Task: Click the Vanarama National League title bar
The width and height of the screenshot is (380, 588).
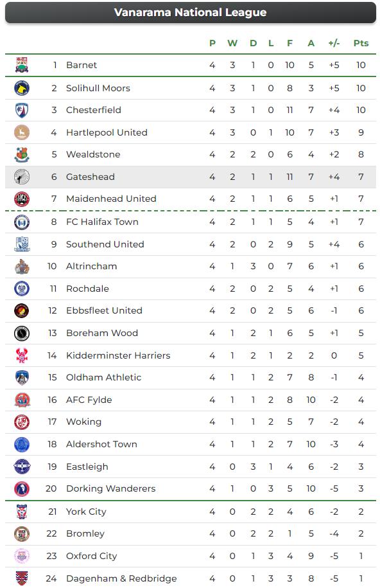Action: (191, 12)
